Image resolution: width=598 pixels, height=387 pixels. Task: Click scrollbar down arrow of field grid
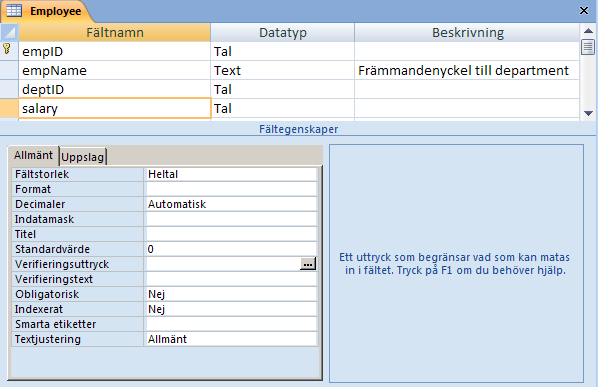point(588,113)
